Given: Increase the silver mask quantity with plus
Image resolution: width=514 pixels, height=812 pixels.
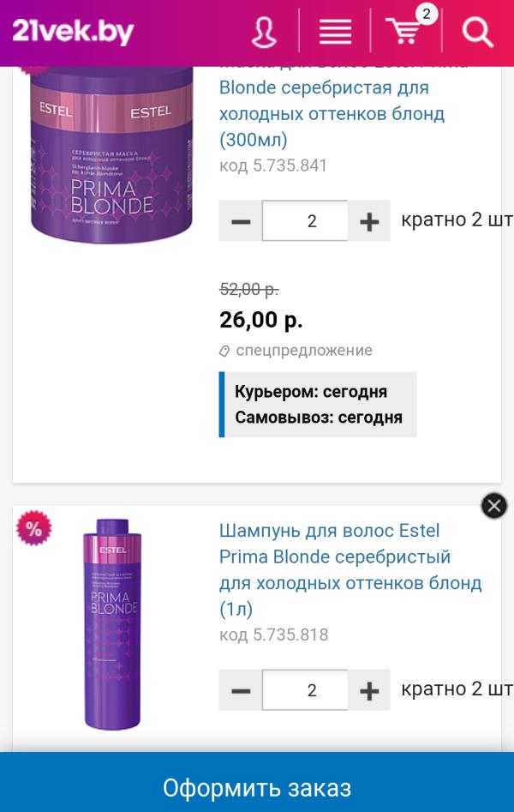Looking at the screenshot, I should (369, 221).
